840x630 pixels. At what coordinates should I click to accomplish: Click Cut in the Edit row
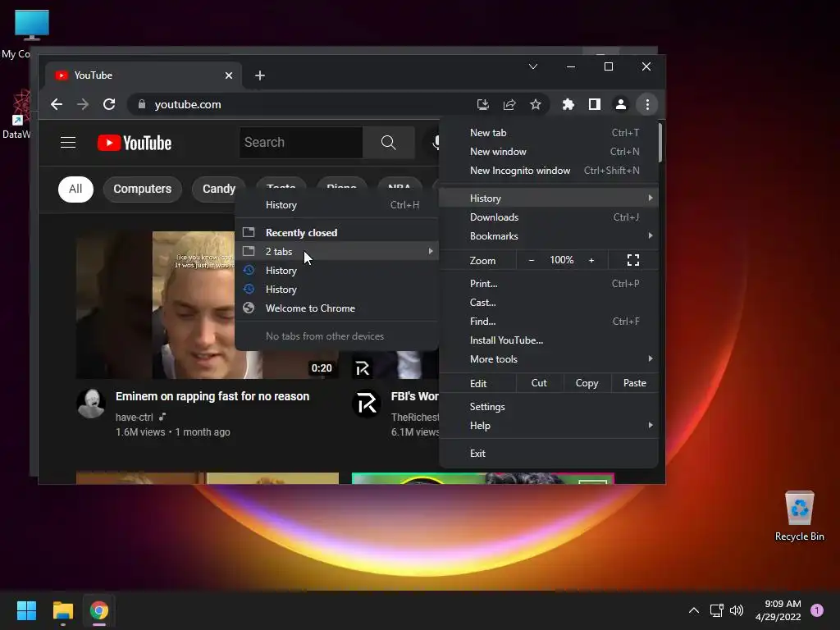(x=539, y=383)
